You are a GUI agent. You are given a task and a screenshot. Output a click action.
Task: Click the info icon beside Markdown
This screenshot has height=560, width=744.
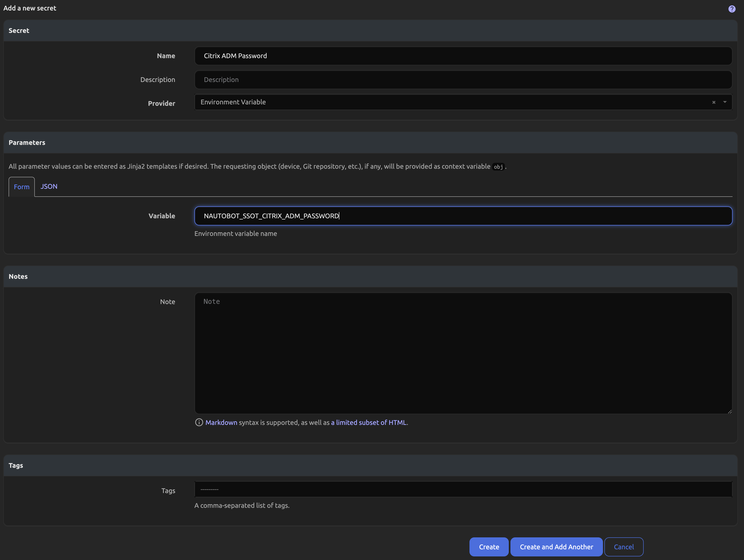coord(199,423)
